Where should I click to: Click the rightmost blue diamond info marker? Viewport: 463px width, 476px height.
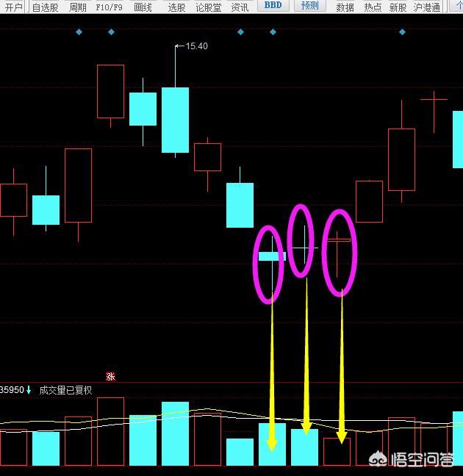click(x=402, y=32)
